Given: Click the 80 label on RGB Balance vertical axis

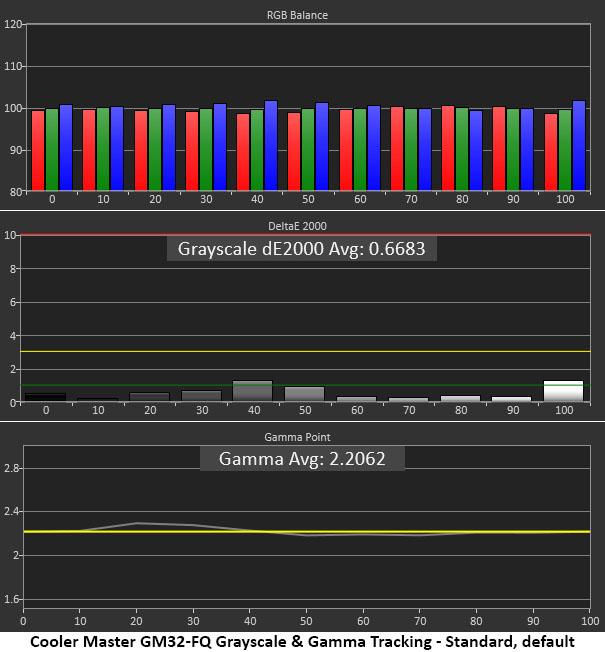Looking at the screenshot, I should click(15, 192).
